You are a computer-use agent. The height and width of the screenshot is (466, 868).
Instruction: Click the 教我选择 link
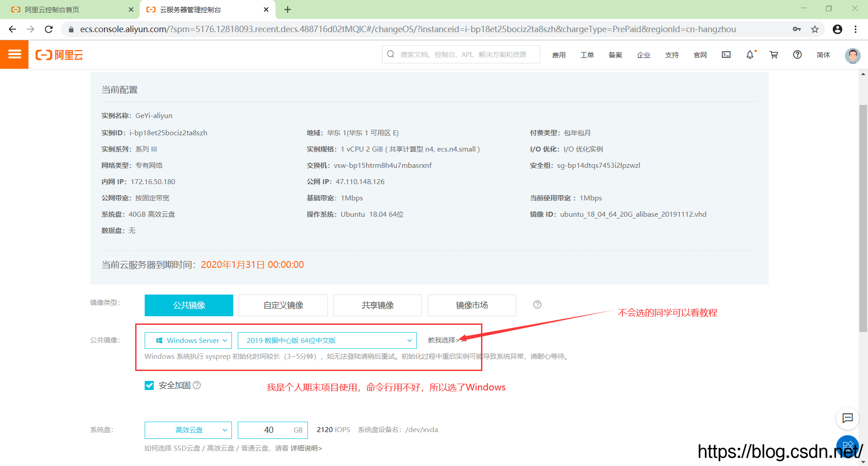[443, 340]
